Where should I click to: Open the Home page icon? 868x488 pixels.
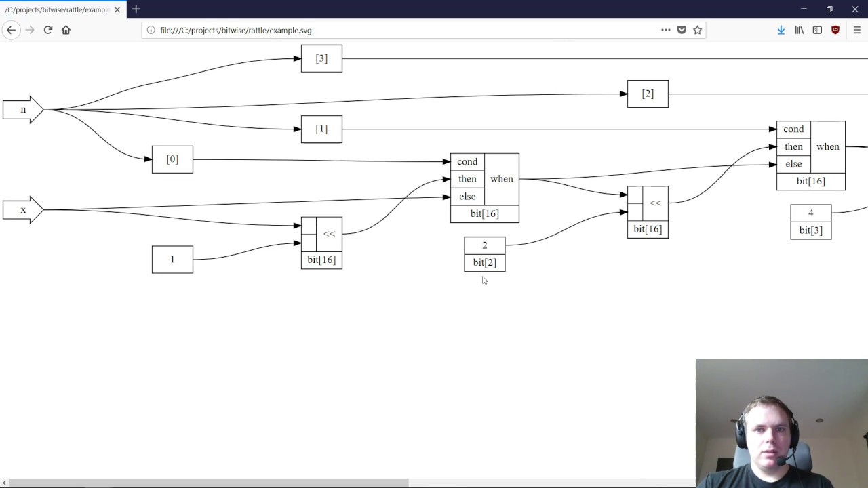(66, 30)
